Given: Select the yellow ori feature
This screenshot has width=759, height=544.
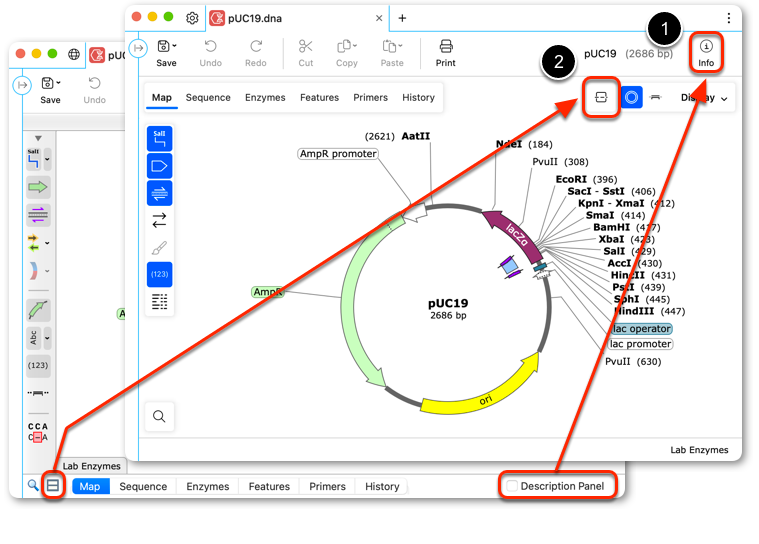Looking at the screenshot, I should click(x=484, y=397).
